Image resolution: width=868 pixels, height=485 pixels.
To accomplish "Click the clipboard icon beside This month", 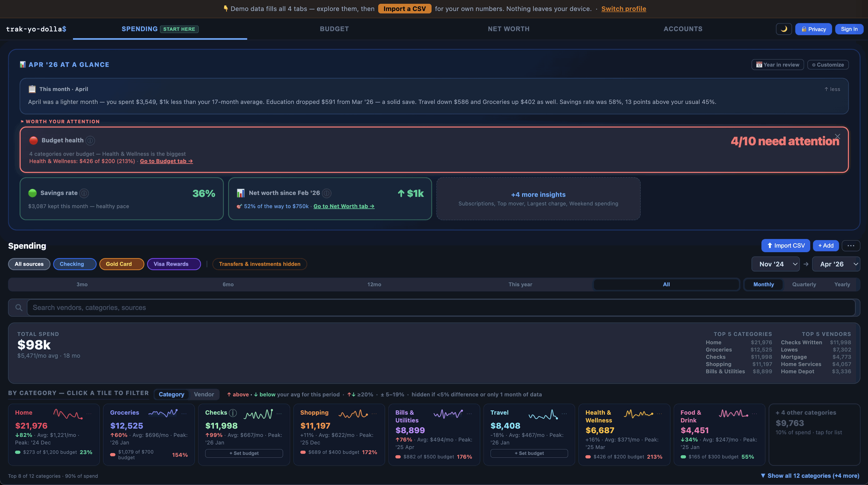I will tap(32, 89).
